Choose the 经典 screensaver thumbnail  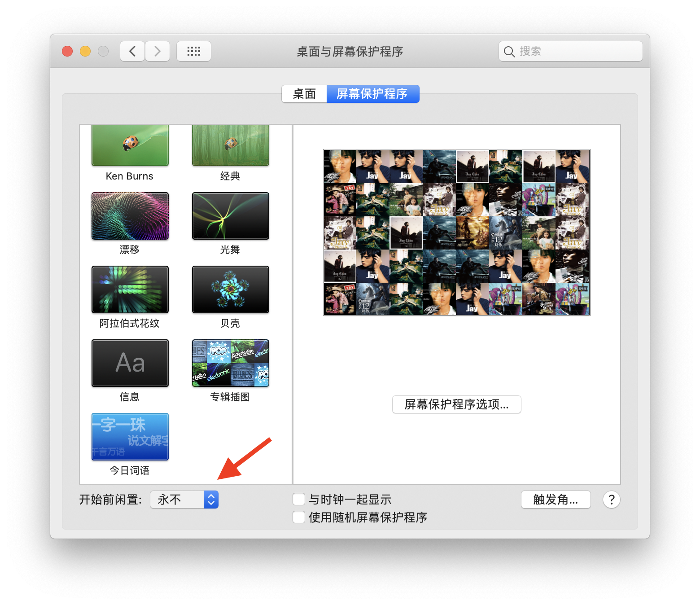tap(230, 145)
